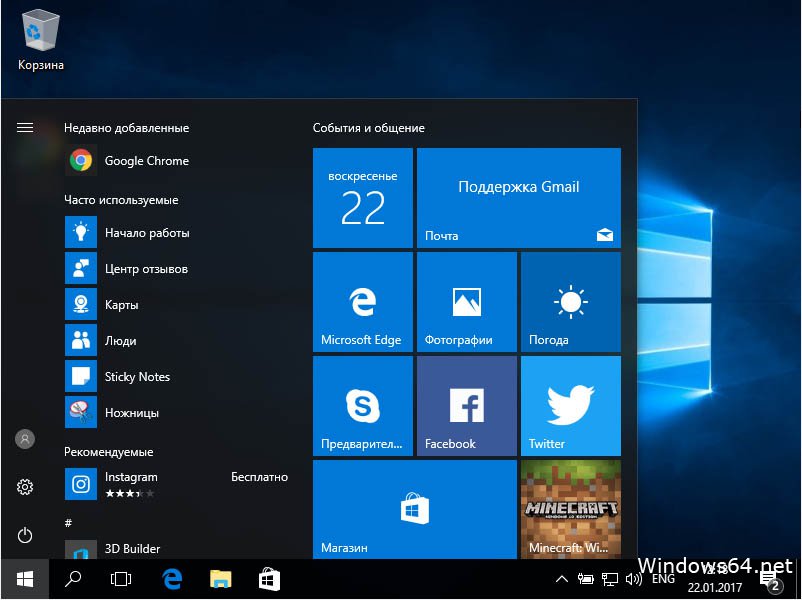This screenshot has width=802, height=600.
Task: Open Карты maps app
Action: click(176, 305)
